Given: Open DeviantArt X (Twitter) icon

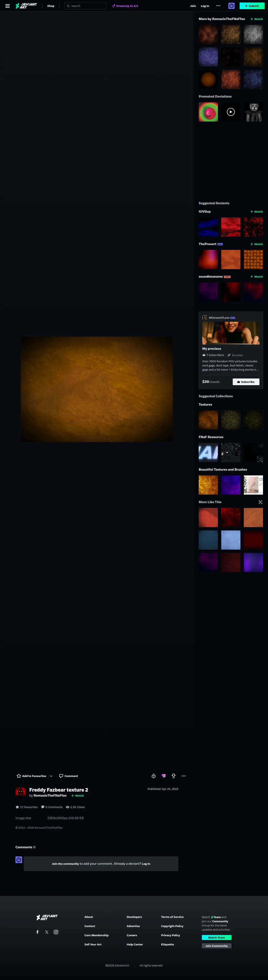Looking at the screenshot, I should (x=47, y=932).
